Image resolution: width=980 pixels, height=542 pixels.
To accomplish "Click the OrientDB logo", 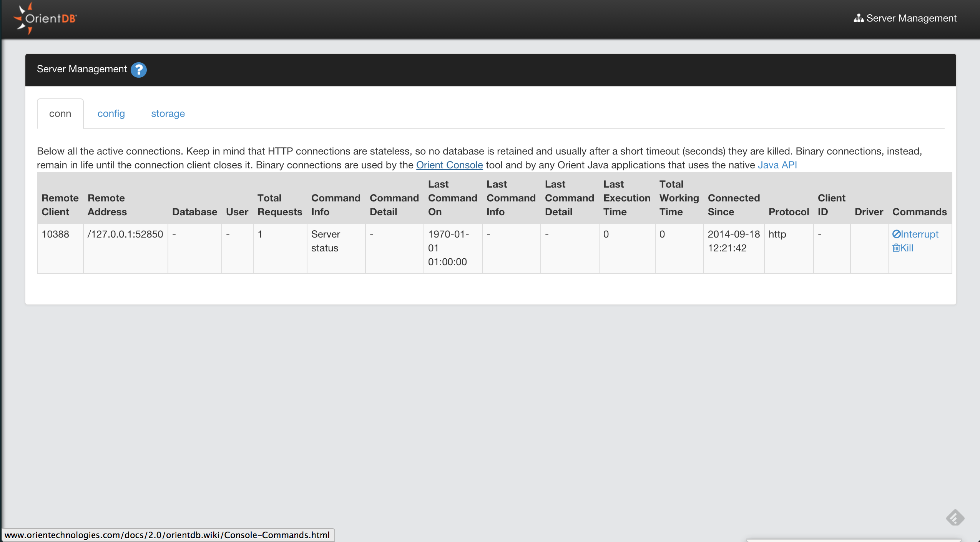I will (x=45, y=18).
